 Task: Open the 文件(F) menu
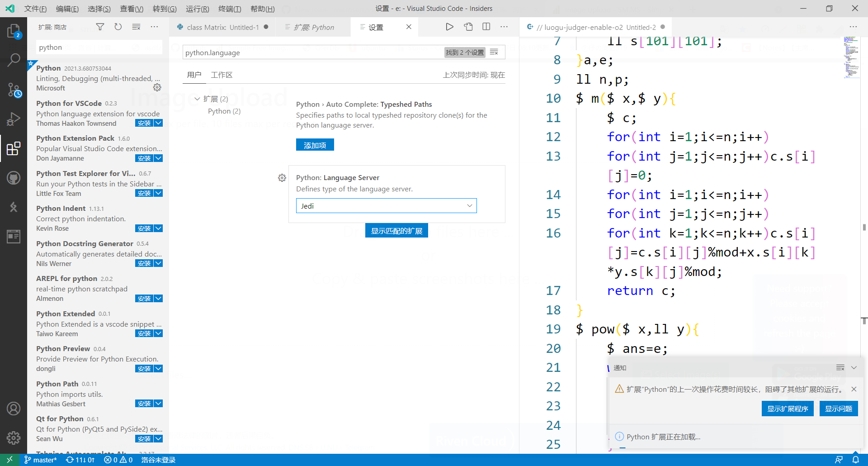tap(35, 9)
